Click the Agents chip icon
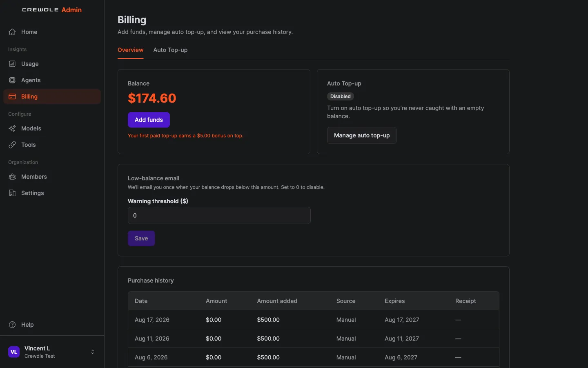This screenshot has width=588, height=368. pyautogui.click(x=12, y=80)
